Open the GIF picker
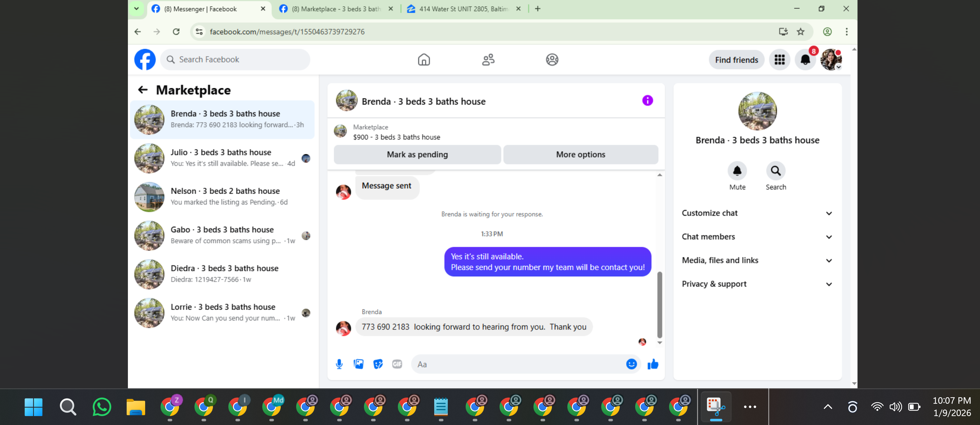This screenshot has height=425, width=980. (x=397, y=364)
